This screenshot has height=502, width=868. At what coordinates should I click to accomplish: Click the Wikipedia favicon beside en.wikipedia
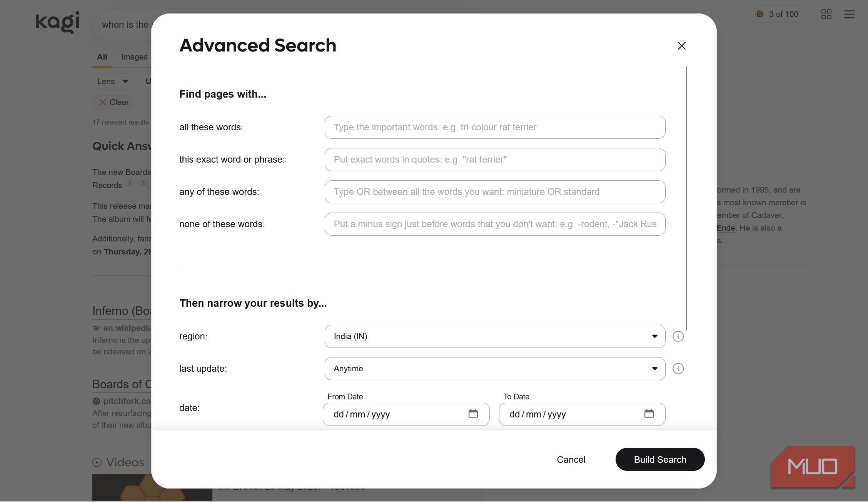96,328
